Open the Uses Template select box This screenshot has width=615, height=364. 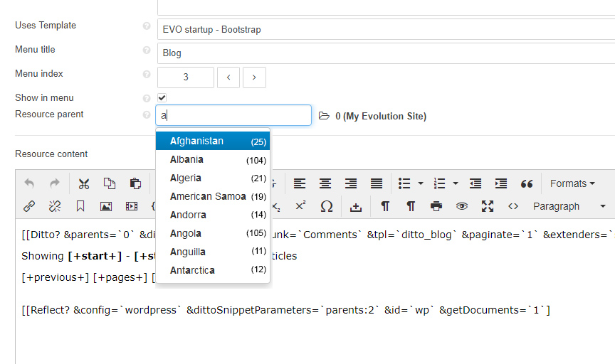point(386,29)
